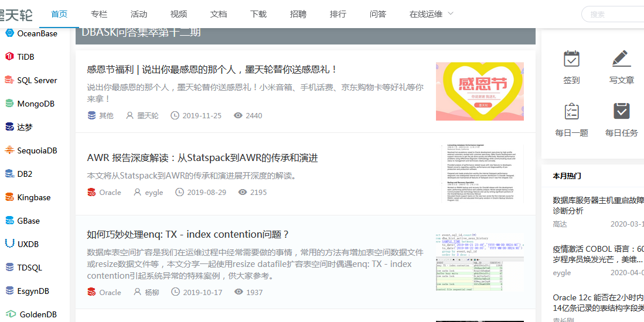Click the 本月热门 section heading

(x=567, y=176)
